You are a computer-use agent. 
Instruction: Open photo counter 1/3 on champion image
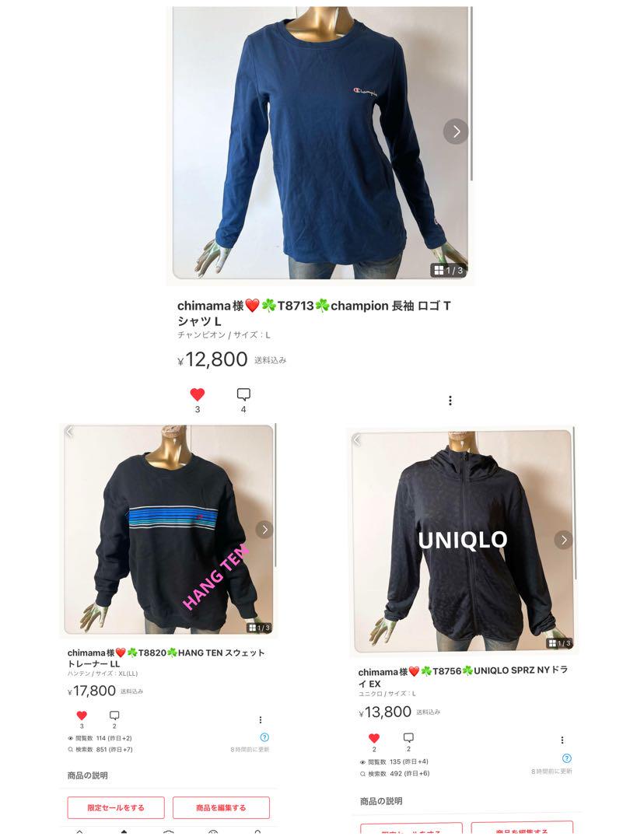pos(448,270)
